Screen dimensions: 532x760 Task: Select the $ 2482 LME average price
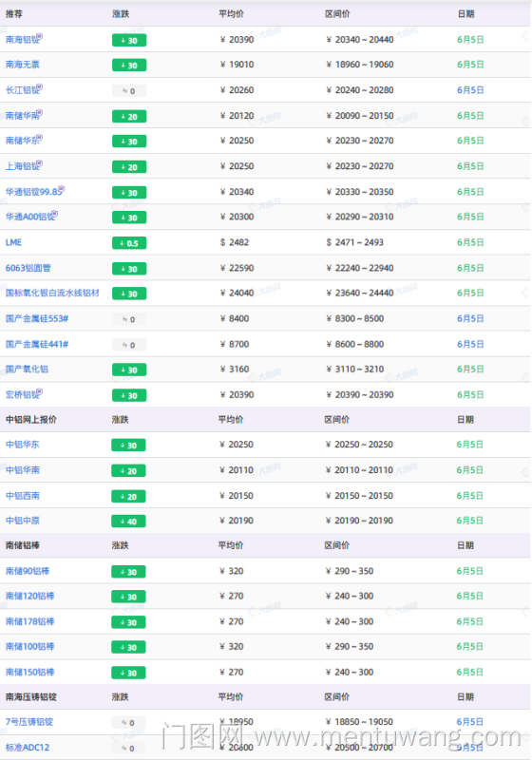(x=235, y=242)
